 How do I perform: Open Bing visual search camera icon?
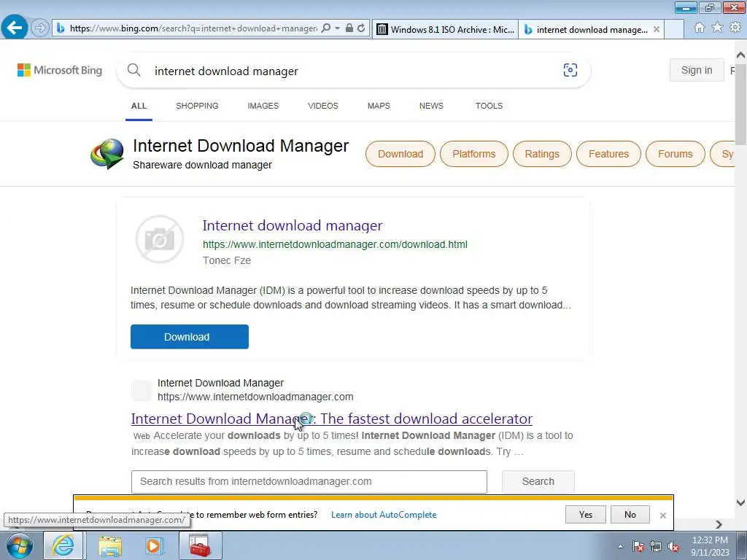click(x=570, y=70)
